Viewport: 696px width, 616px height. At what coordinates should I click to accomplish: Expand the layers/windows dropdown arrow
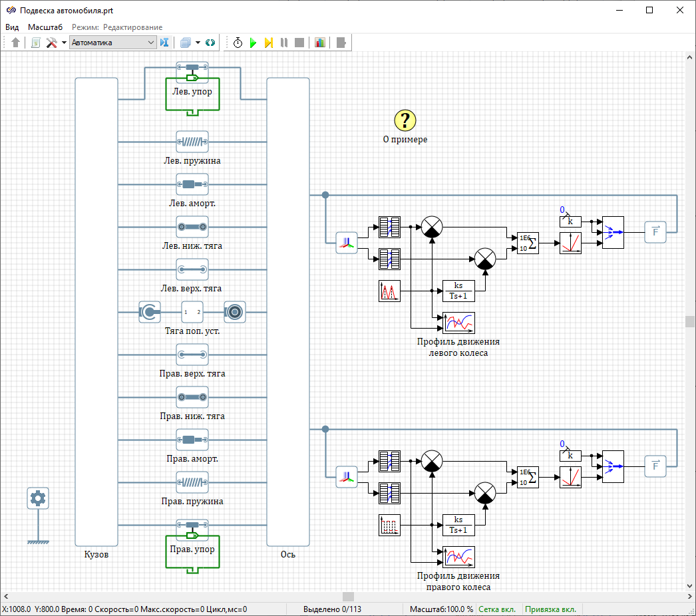point(198,43)
